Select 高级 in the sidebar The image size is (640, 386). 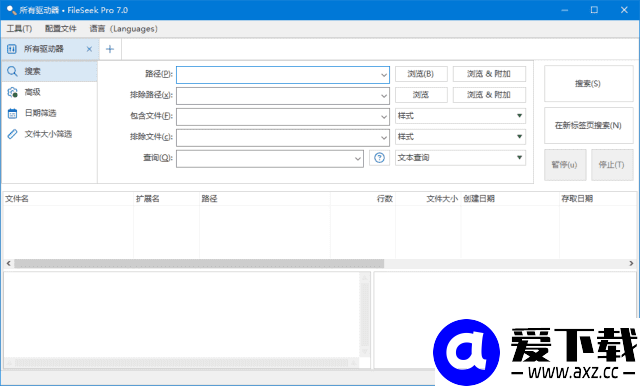49,92
